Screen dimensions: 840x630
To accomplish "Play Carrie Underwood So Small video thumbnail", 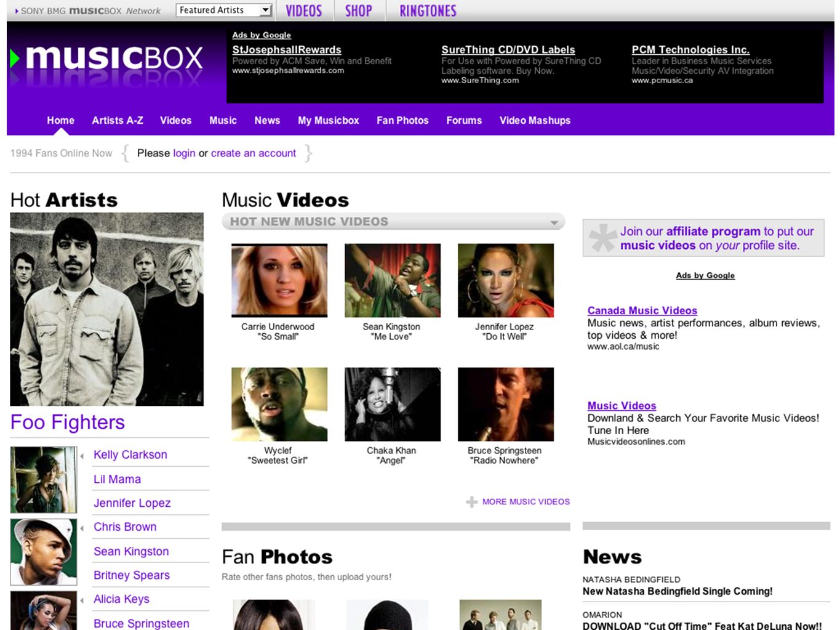I will tap(279, 280).
